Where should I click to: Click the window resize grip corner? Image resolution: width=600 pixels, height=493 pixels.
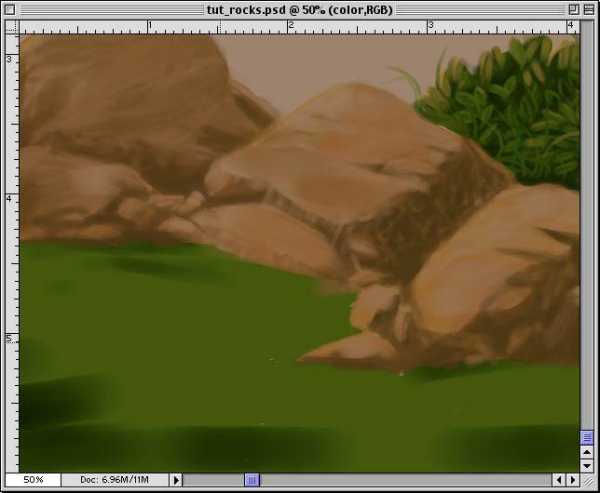coord(587,480)
